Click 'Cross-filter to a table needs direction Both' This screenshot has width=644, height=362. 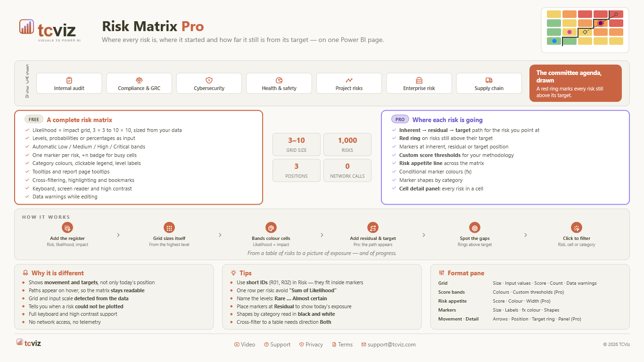click(284, 322)
